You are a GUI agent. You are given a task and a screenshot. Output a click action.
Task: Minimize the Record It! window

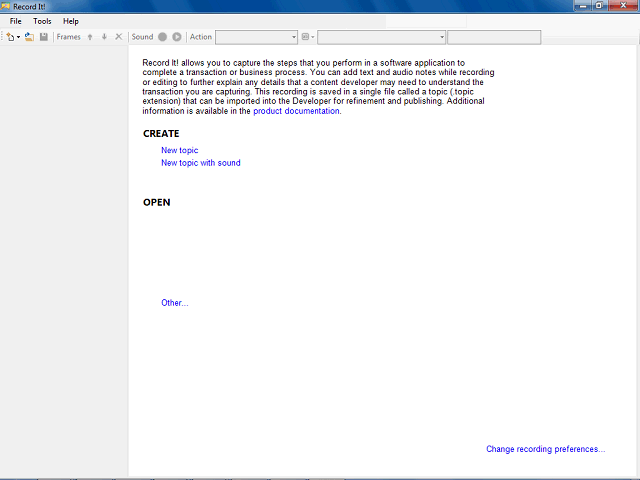583,6
